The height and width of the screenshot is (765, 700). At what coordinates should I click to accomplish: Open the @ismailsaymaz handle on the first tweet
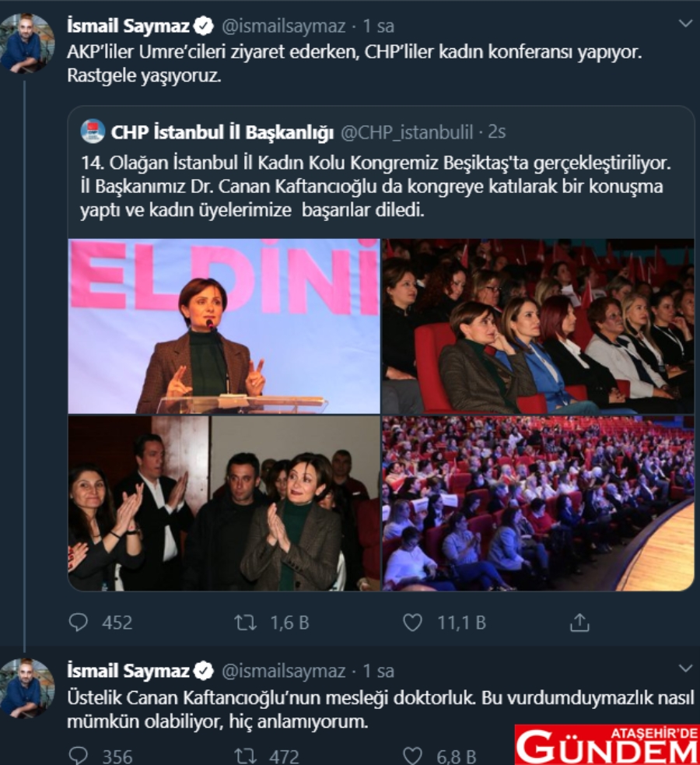coord(284,26)
